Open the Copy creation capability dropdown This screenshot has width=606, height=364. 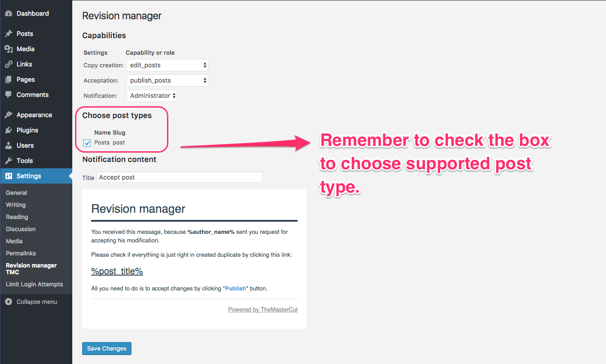[167, 65]
